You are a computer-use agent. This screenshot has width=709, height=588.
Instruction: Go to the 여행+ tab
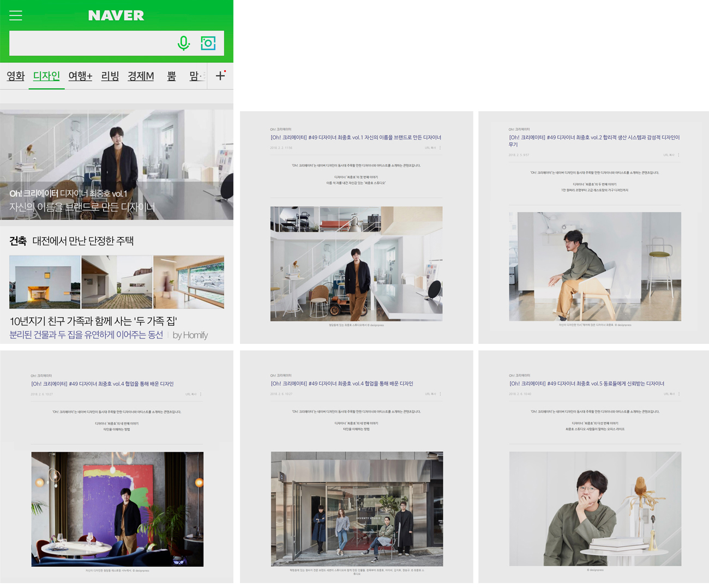tap(80, 76)
